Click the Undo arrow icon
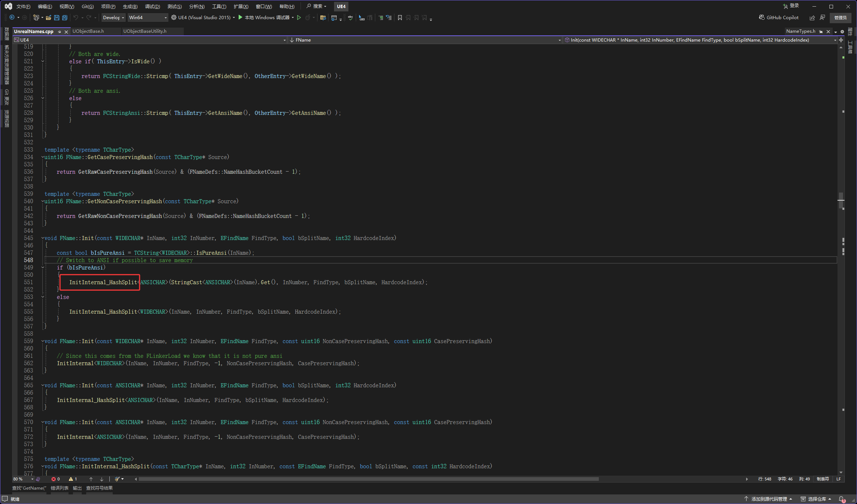Viewport: 857px width, 504px height. [75, 18]
